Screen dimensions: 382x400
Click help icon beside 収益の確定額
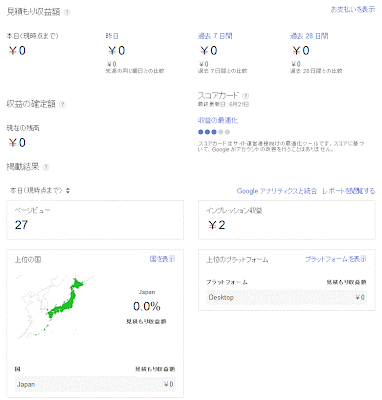[x=62, y=104]
